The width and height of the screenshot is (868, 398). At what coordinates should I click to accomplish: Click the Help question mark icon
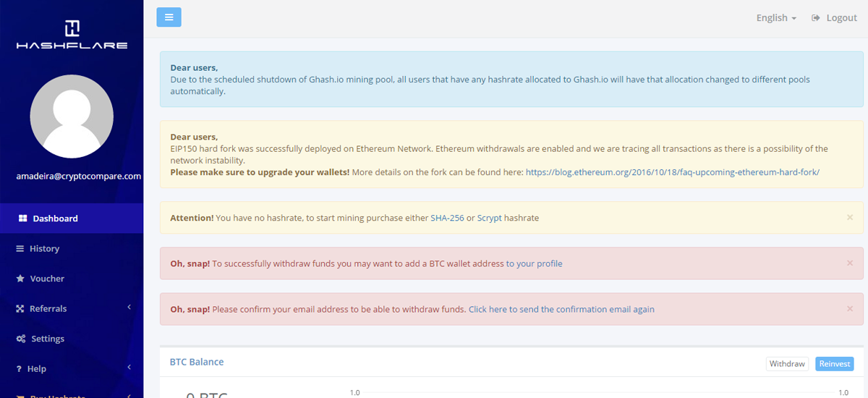click(x=19, y=369)
